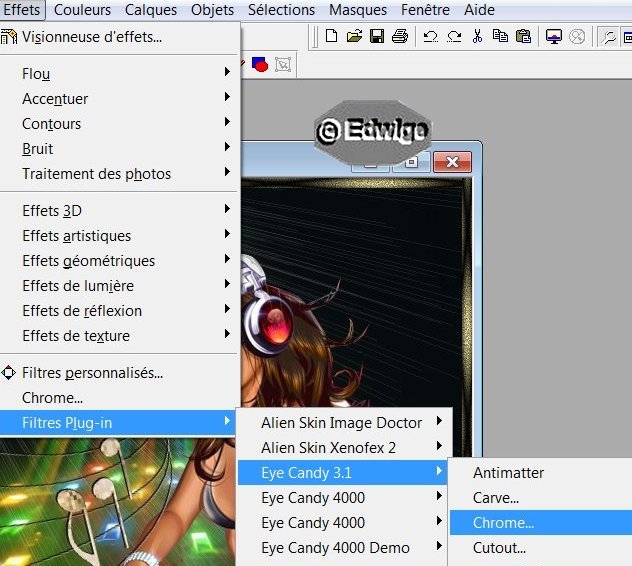Select the highlighted Filtres Plug-in entry
Image resolution: width=632 pixels, height=566 pixels.
pyautogui.click(x=118, y=423)
